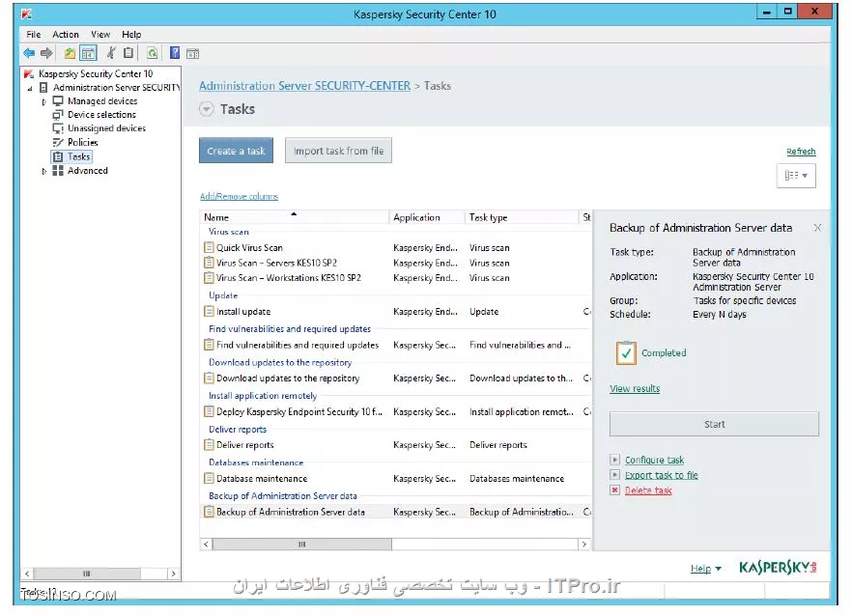Collapse the Administration Server tree node
852x616 pixels.
point(30,88)
